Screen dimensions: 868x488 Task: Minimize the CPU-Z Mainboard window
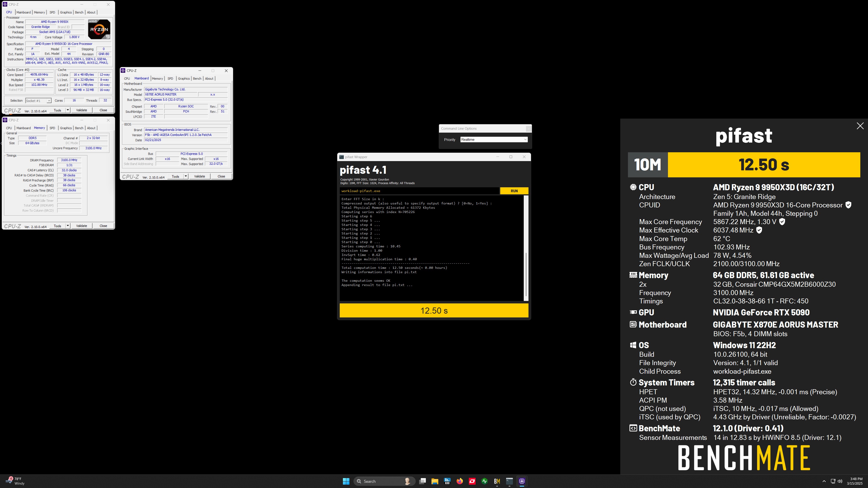pyautogui.click(x=200, y=71)
